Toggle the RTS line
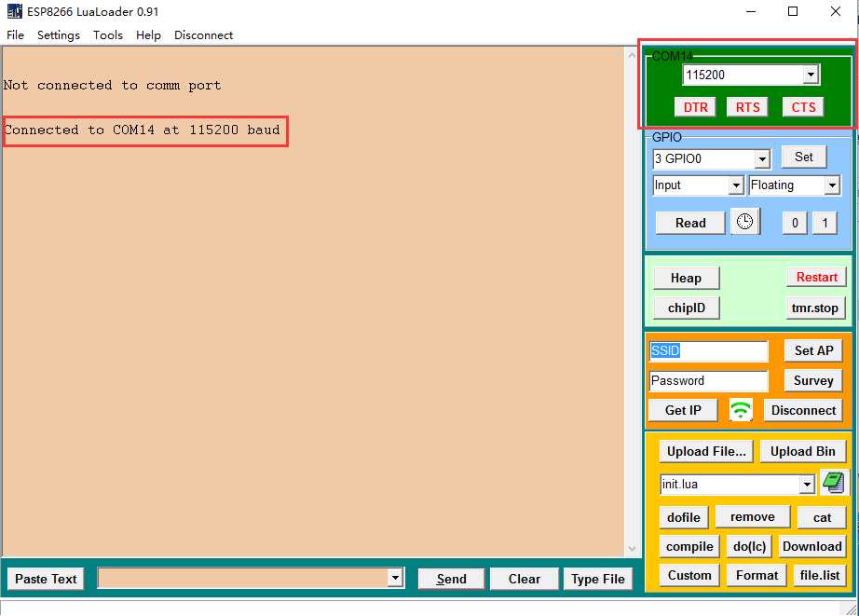This screenshot has height=616, width=859. (x=747, y=106)
